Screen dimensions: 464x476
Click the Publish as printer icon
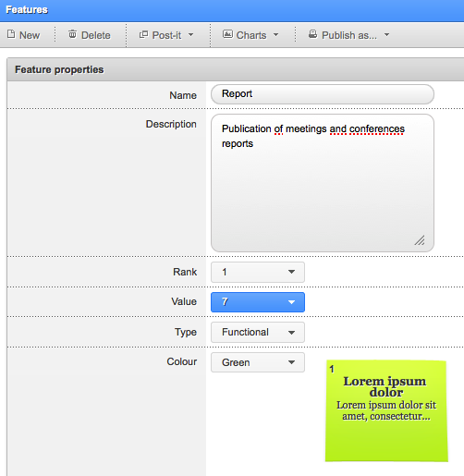[x=312, y=34]
